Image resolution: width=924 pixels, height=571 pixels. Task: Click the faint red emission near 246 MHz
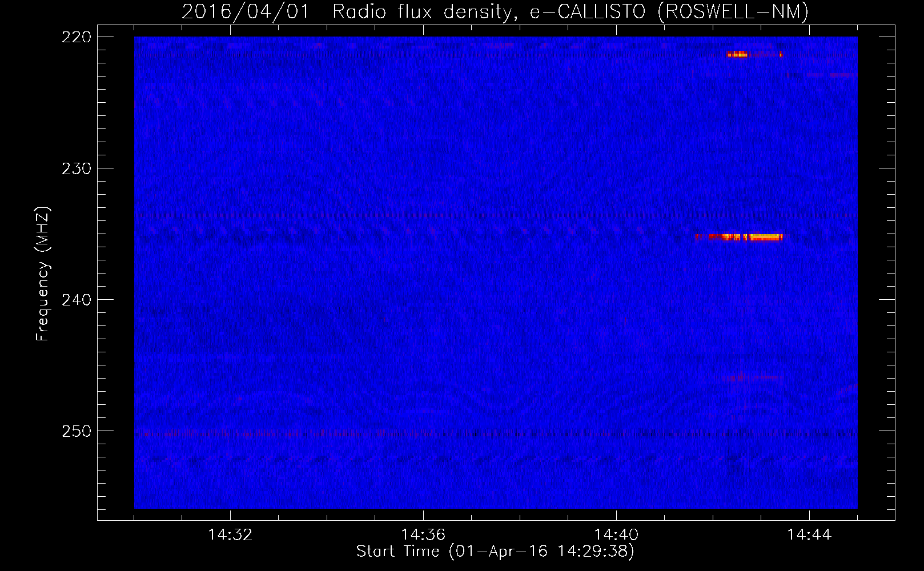coord(752,377)
